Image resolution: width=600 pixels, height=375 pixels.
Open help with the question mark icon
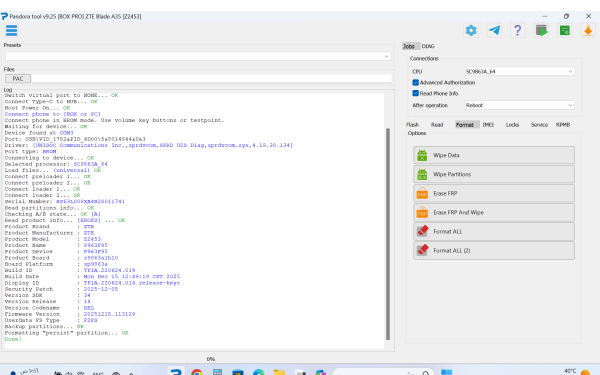coord(517,30)
